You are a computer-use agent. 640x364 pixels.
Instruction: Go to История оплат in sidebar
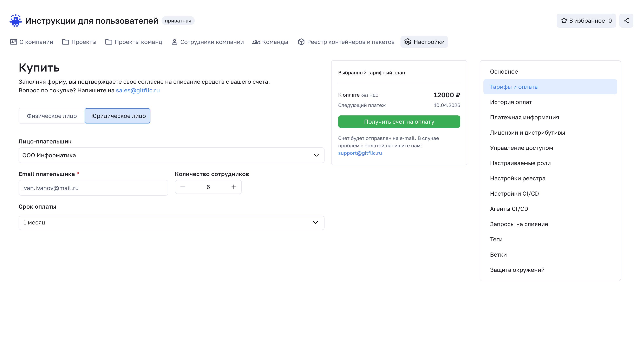511,102
